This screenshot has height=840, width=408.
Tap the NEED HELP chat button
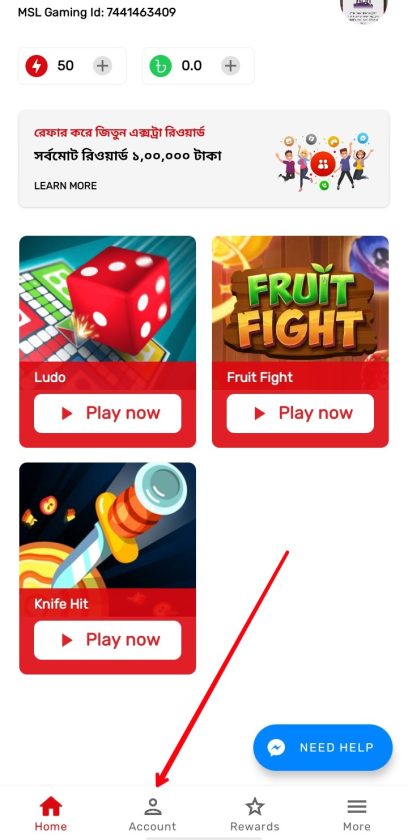coord(323,747)
